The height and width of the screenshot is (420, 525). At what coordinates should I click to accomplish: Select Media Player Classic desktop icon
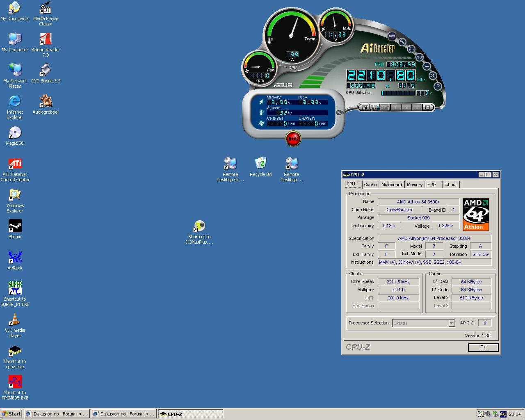pos(46,14)
